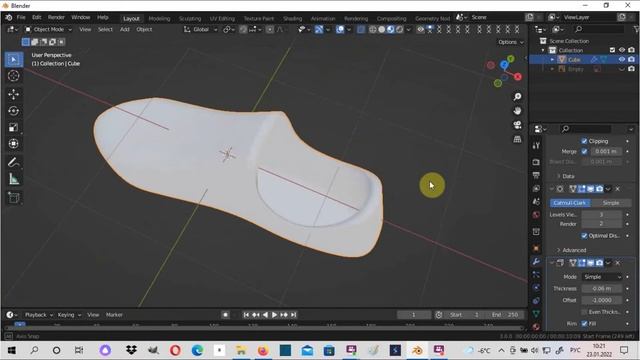Viewport: 640px width, 360px height.
Task: Click the timeline play button
Action: (274, 315)
